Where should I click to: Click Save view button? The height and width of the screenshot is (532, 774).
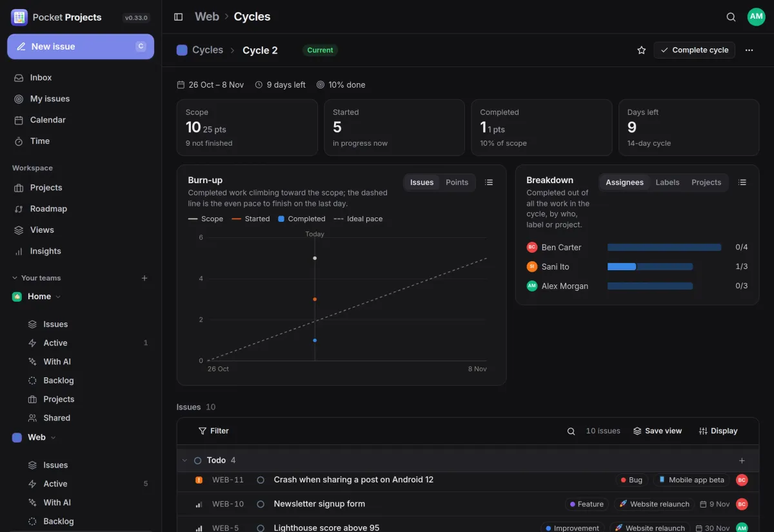pyautogui.click(x=657, y=431)
